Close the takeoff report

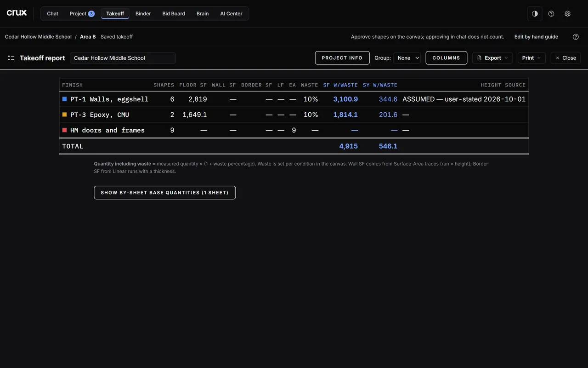pos(565,58)
